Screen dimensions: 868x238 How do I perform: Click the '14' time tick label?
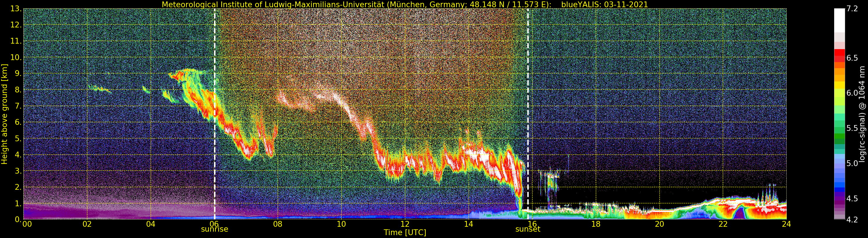[x=468, y=224]
